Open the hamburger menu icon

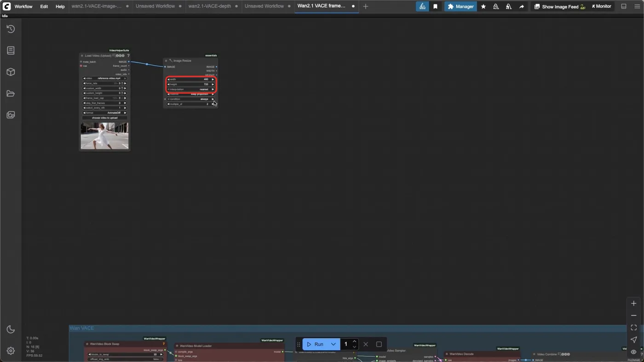637,6
